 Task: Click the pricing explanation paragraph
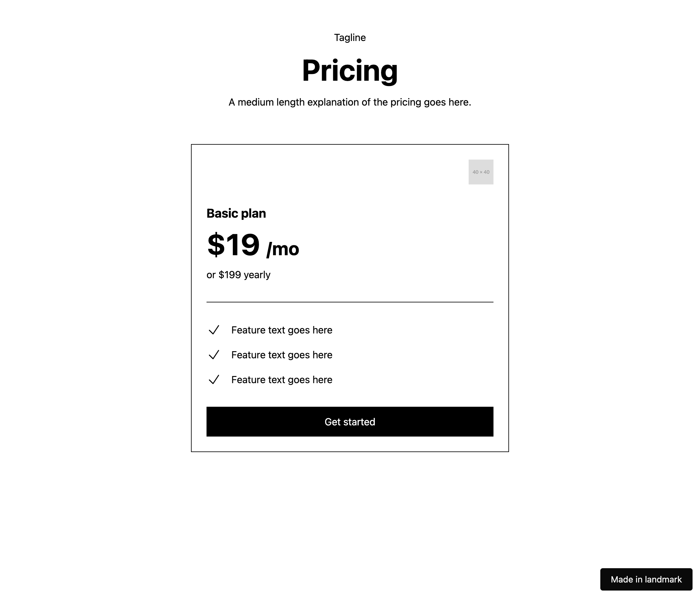350,102
